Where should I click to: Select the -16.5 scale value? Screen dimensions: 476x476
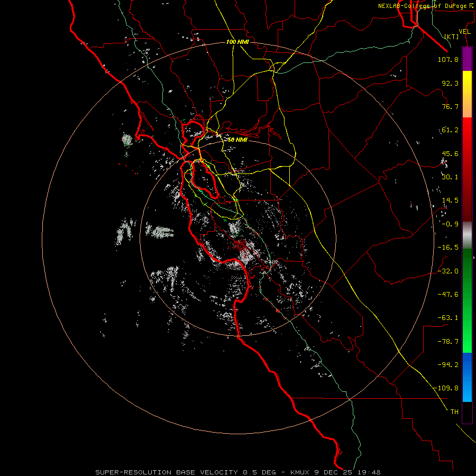[x=448, y=248]
